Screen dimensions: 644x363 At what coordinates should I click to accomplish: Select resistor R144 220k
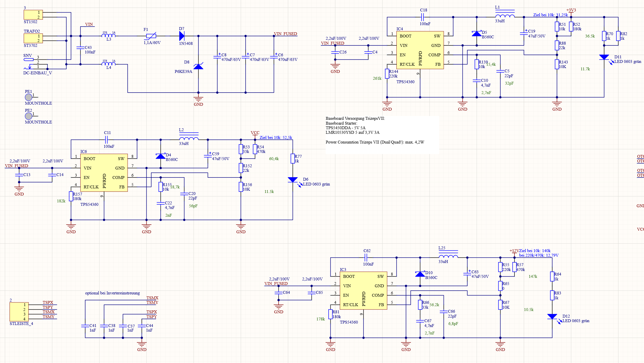tap(387, 74)
